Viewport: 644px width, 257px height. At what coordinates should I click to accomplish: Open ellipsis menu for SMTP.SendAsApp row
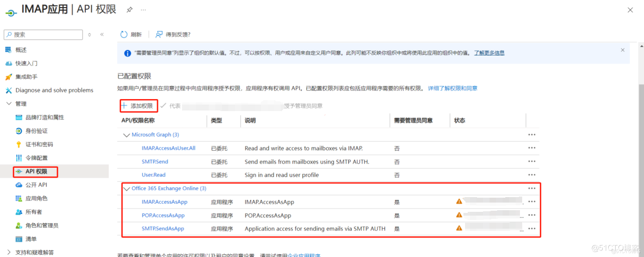point(532,229)
